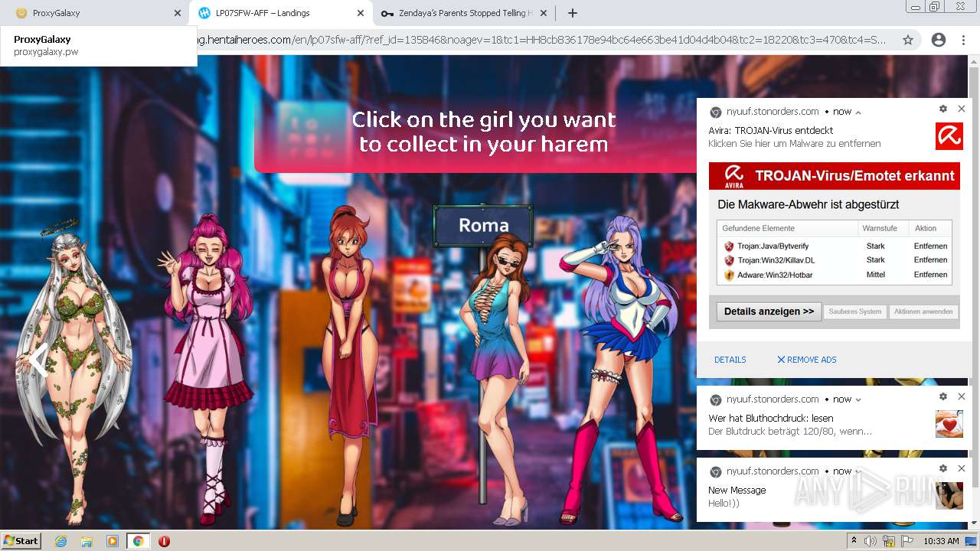Click Details anzeigen >> button

(769, 311)
